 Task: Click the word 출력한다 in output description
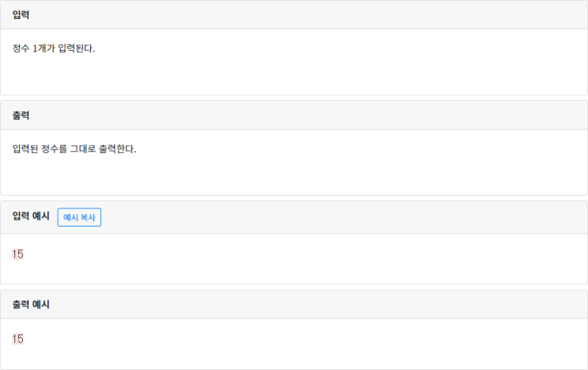[117, 149]
